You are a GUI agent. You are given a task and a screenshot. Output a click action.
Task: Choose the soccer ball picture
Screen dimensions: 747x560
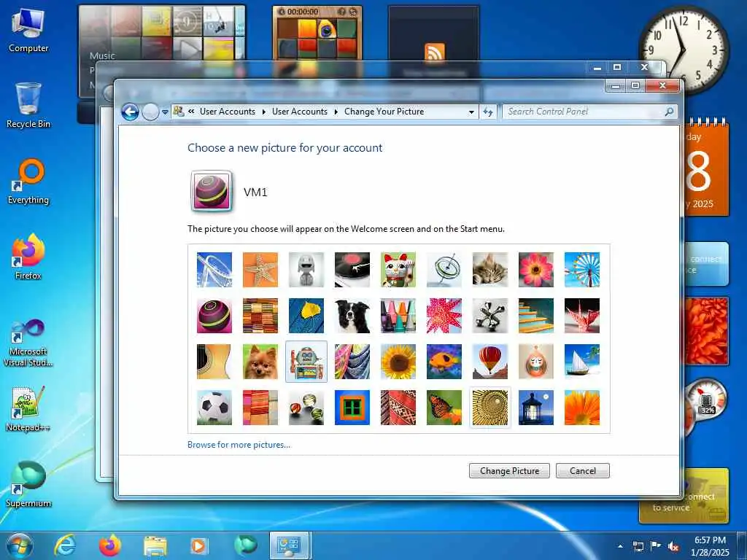click(x=214, y=408)
